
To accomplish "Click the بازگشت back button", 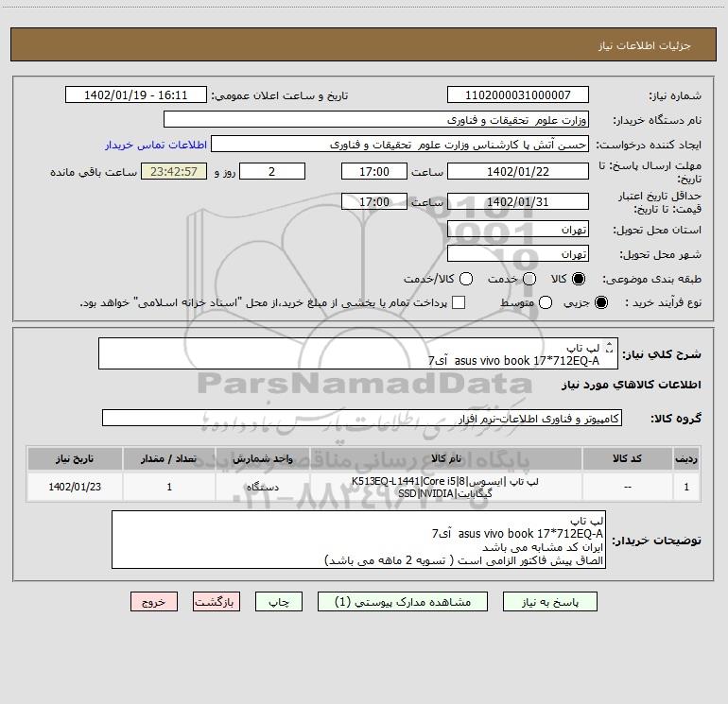I will [217, 602].
